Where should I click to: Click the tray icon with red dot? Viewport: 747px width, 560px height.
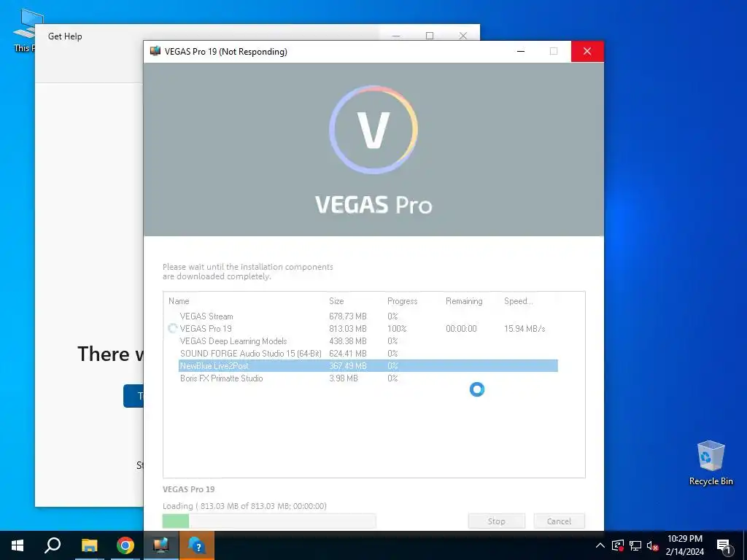617,545
